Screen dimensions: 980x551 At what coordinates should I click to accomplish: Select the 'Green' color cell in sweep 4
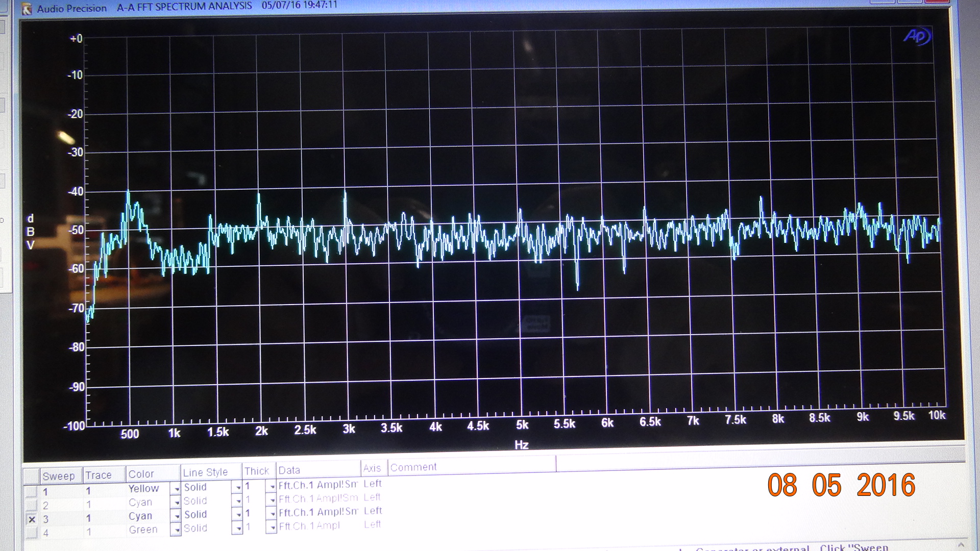tap(143, 530)
